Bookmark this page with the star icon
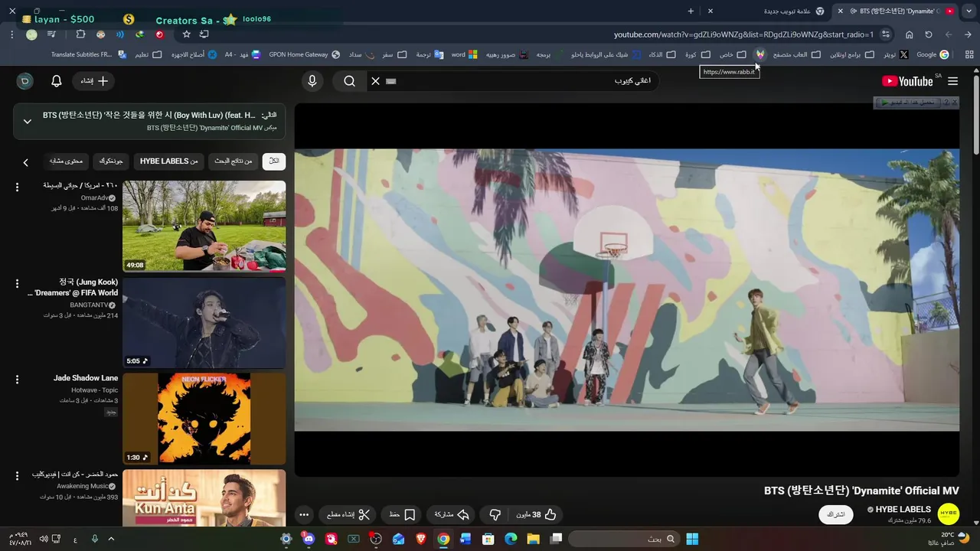The width and height of the screenshot is (980, 551). (186, 34)
